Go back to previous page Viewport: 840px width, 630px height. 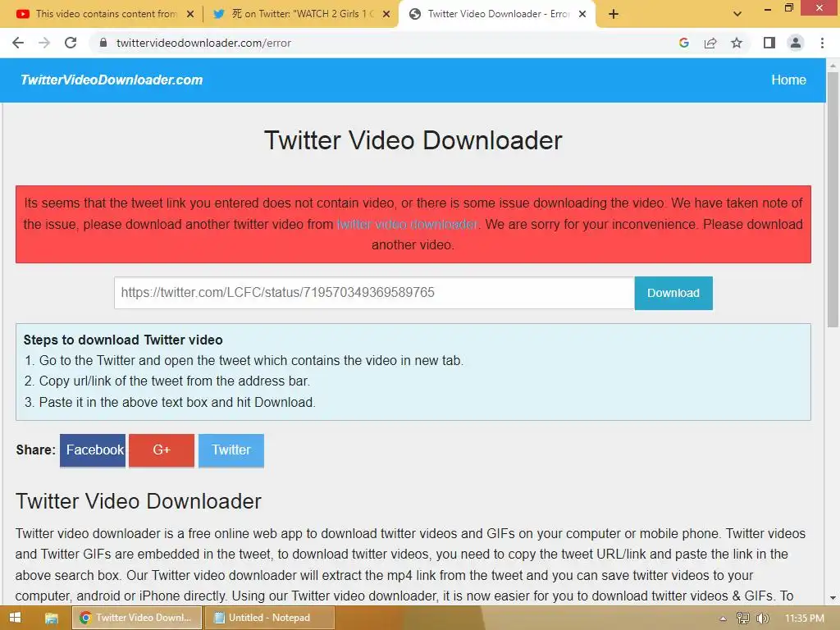point(18,43)
